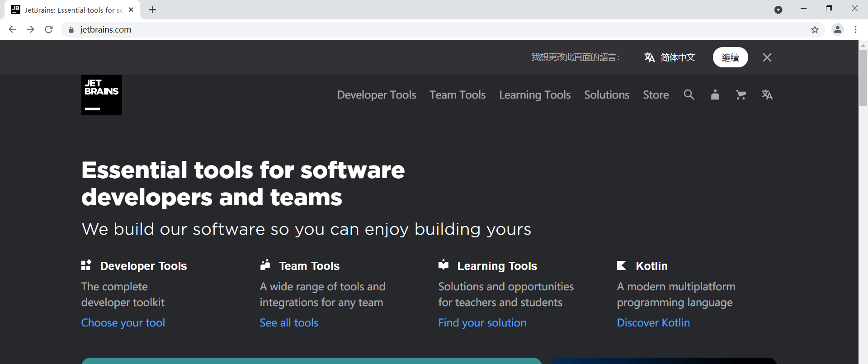Click the JB favicon on the tab

pos(15,9)
